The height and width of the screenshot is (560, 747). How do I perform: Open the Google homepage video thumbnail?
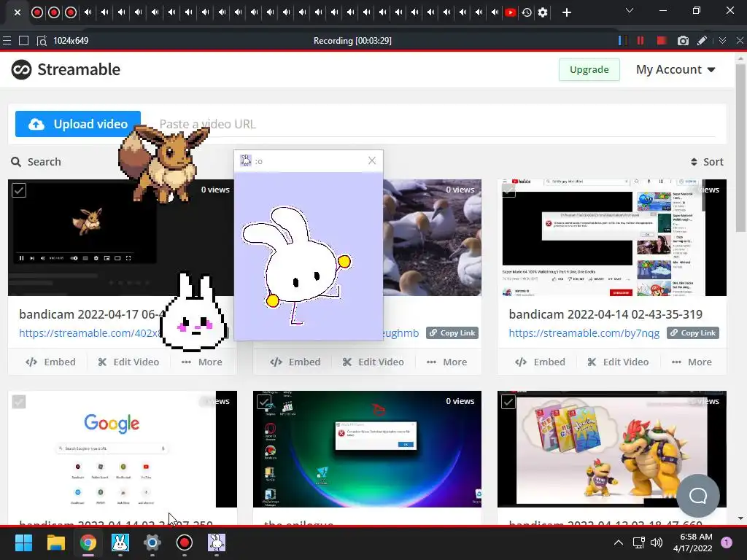(x=123, y=448)
